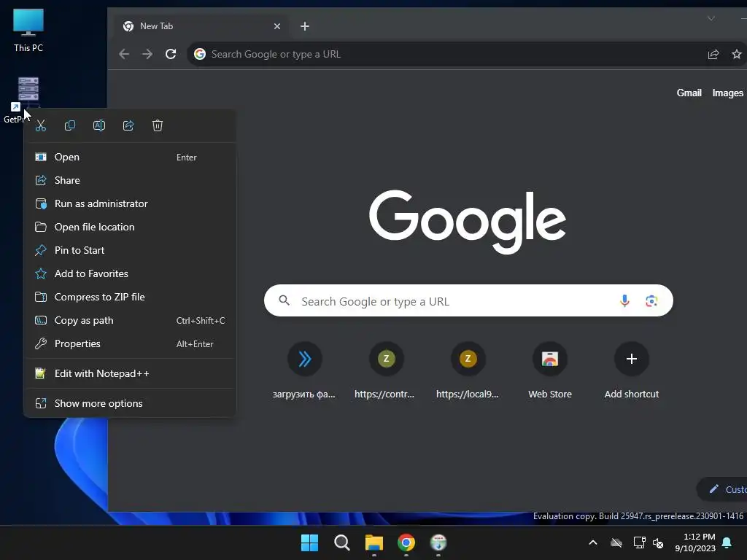
Task: Click Add shortcut button
Action: (x=632, y=370)
